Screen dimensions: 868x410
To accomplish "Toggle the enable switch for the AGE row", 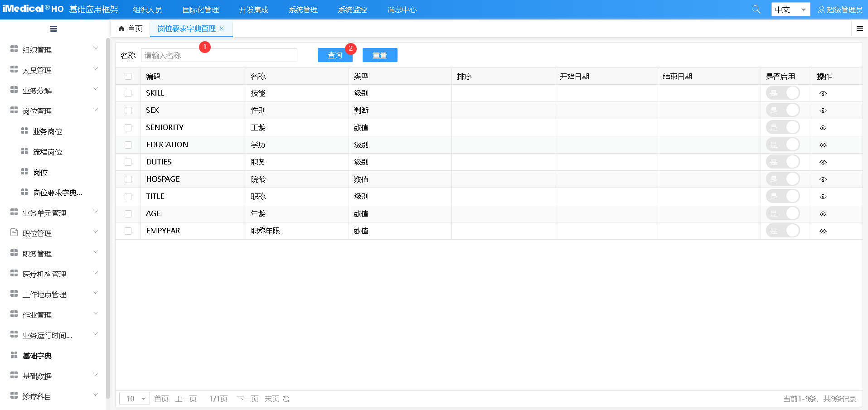I will [783, 213].
